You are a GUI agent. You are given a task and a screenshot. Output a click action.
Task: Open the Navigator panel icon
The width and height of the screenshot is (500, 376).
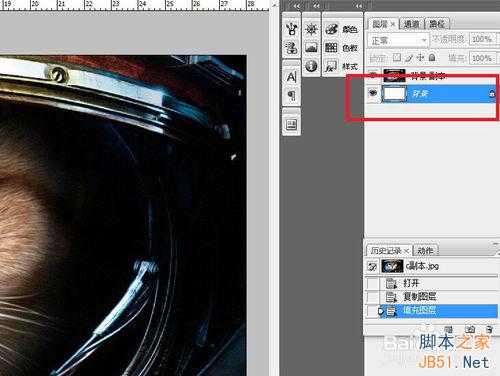(x=311, y=30)
